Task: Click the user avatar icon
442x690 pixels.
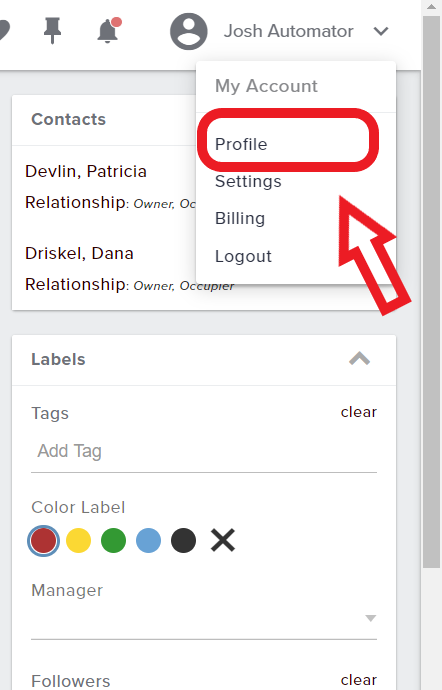Action: [189, 31]
